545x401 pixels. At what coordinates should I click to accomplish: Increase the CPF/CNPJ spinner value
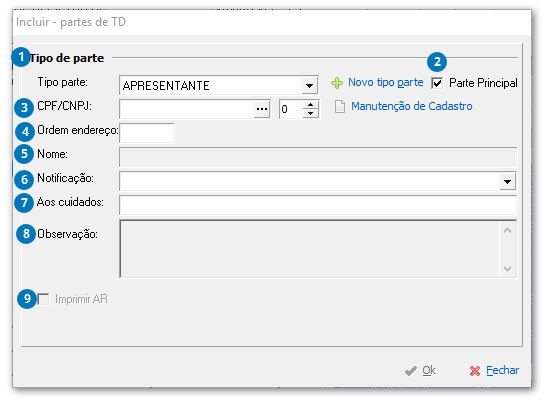(311, 105)
